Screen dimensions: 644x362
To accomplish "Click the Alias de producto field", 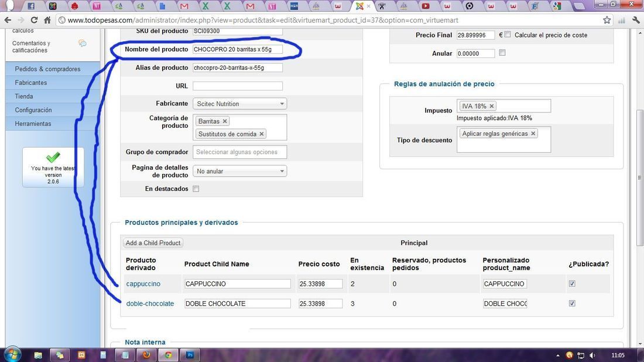I will (237, 67).
